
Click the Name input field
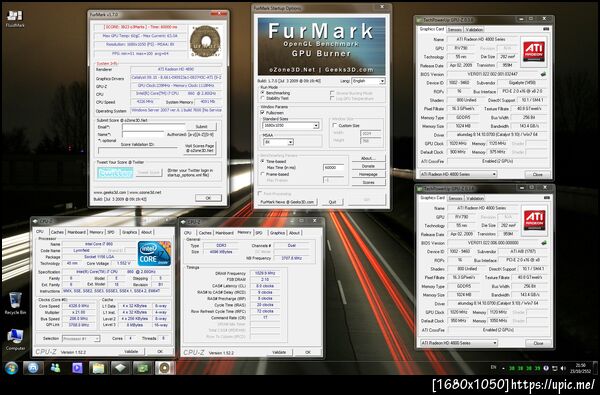(x=143, y=134)
